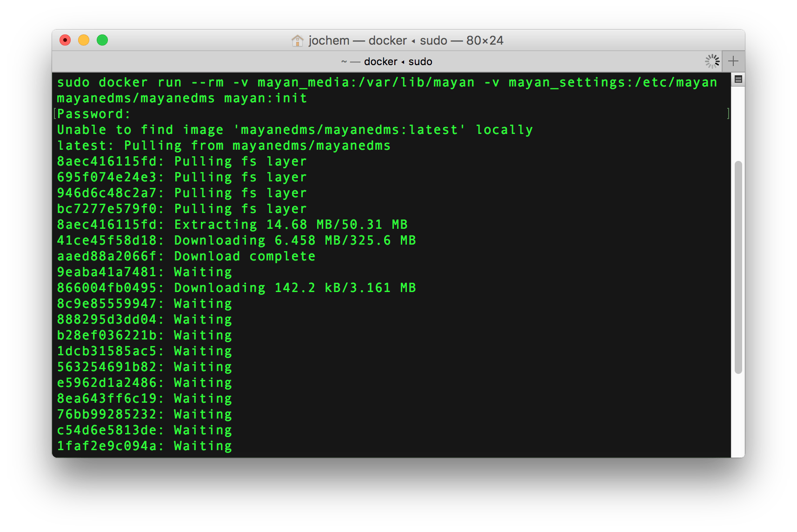Click 'mayanedms/mayanedms mayan:init' command text
797x532 pixels.
[182, 98]
